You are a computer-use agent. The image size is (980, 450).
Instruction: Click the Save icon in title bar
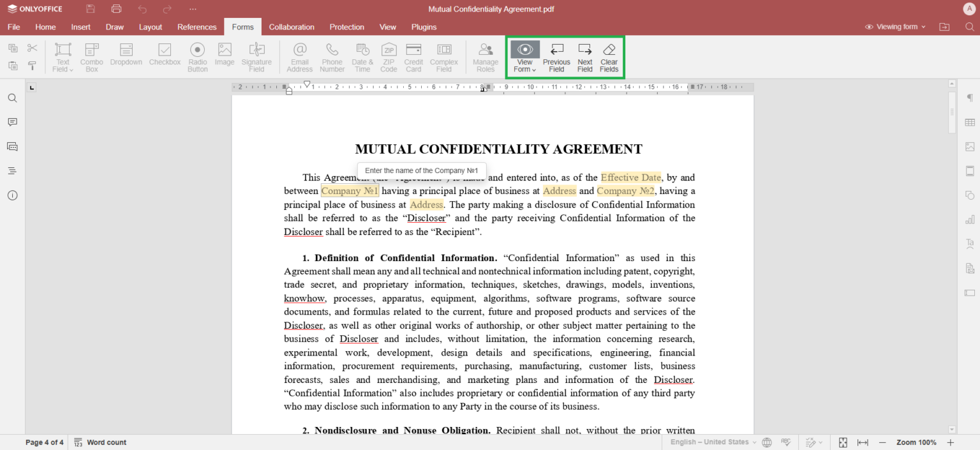pos(91,9)
